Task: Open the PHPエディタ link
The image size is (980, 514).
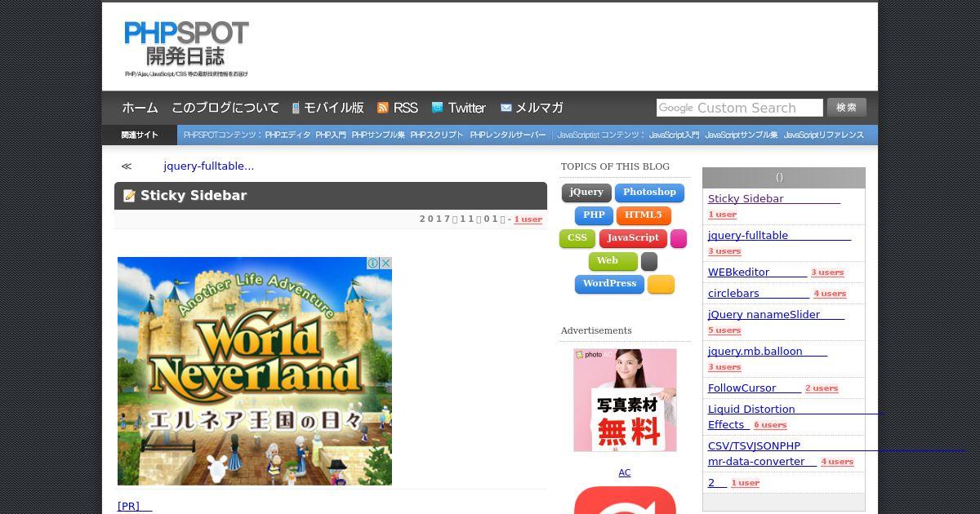Action: point(287,135)
